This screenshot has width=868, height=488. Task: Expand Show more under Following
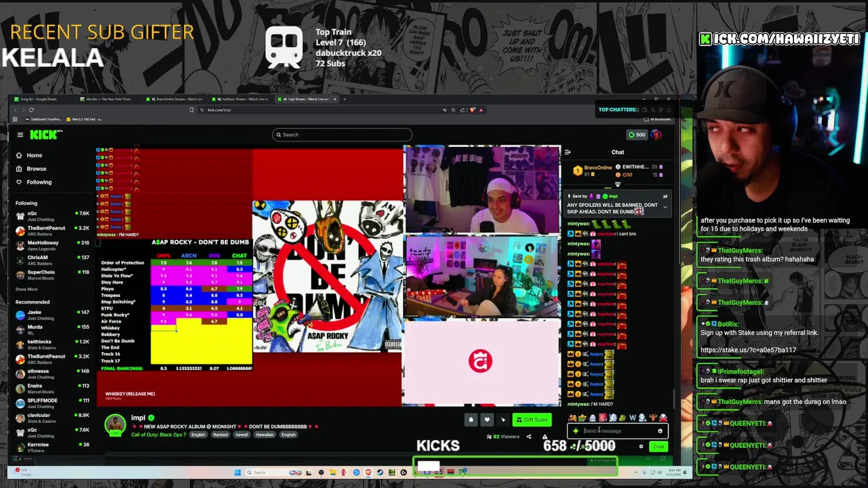pos(26,289)
